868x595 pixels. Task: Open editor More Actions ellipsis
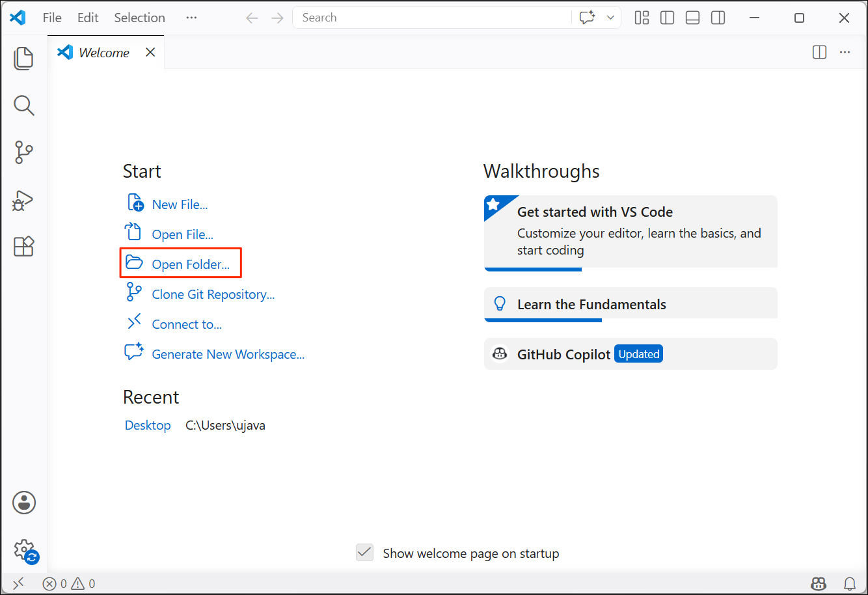(x=845, y=52)
